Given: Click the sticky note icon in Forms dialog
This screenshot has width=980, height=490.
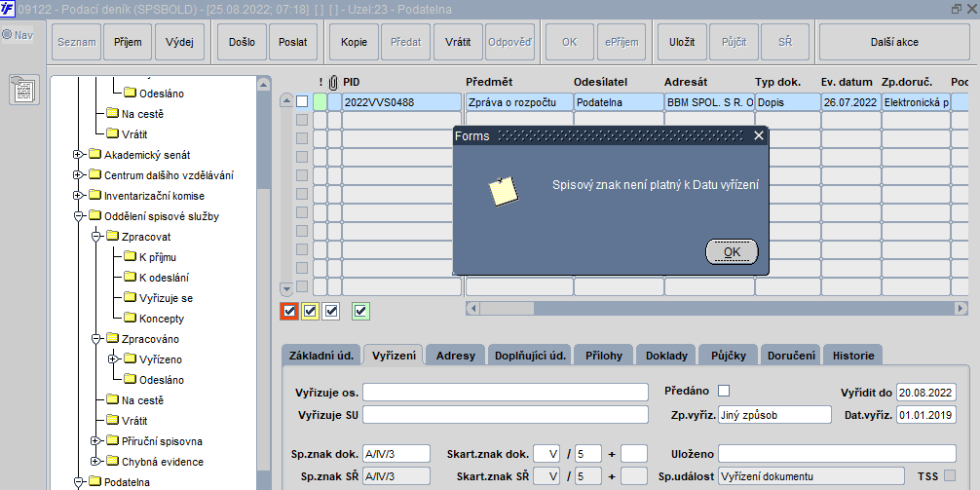Looking at the screenshot, I should (504, 191).
